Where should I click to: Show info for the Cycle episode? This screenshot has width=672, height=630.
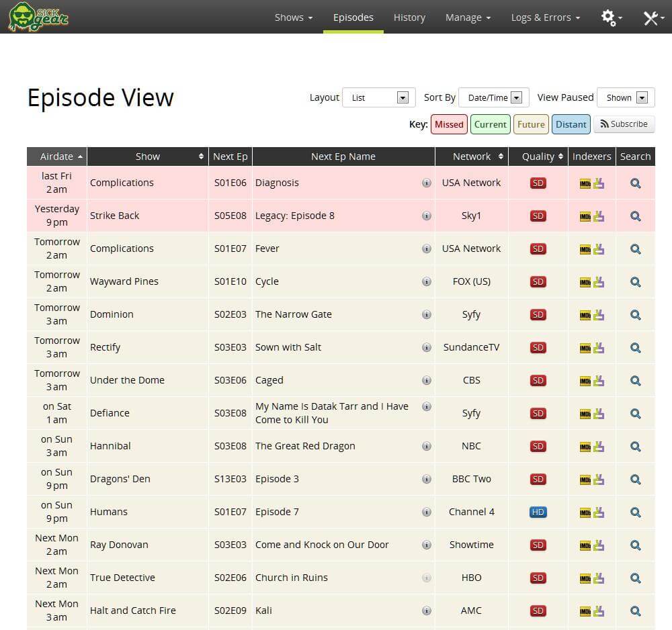coord(427,281)
